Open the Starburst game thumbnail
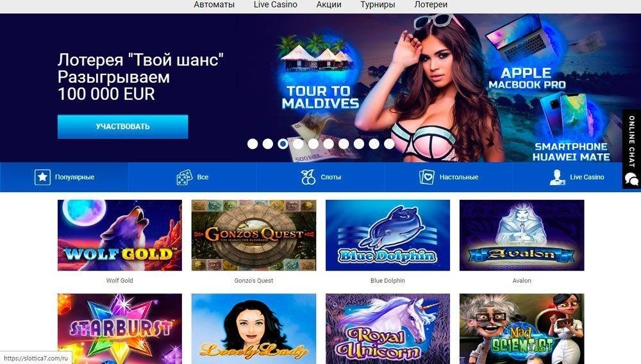 coord(120,329)
